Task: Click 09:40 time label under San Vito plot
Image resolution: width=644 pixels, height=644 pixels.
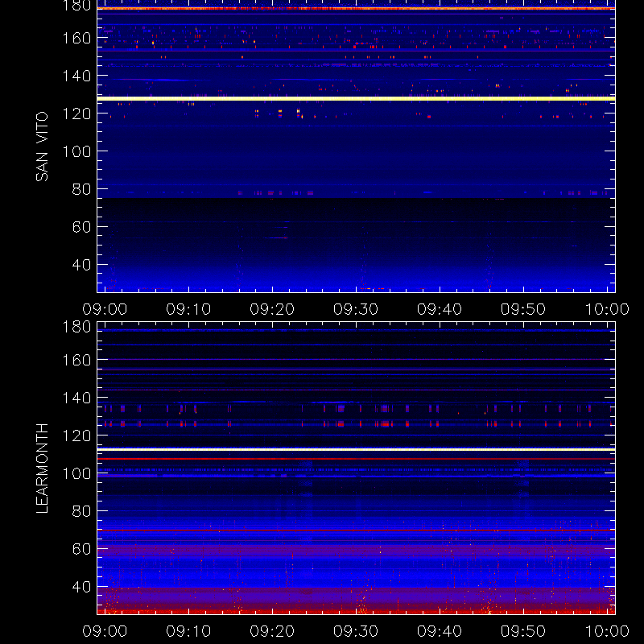Action: tap(440, 309)
